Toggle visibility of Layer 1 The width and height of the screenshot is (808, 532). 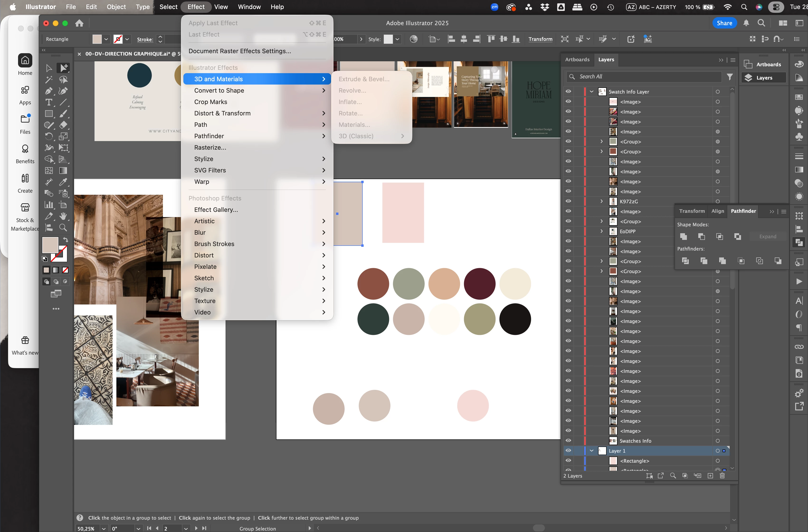568,451
